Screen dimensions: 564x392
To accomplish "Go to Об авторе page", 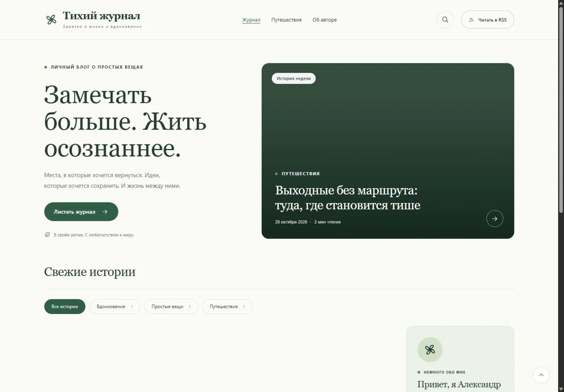I will click(x=325, y=20).
